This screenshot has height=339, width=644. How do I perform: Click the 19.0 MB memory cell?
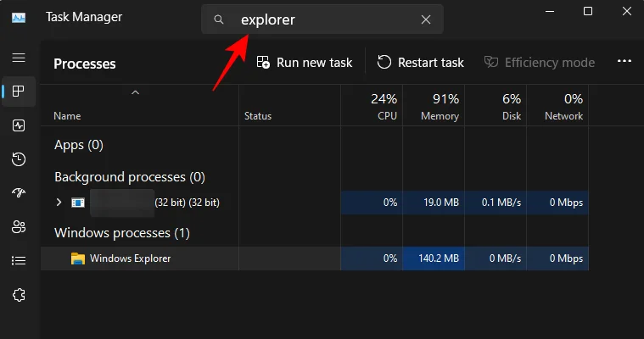tap(434, 203)
